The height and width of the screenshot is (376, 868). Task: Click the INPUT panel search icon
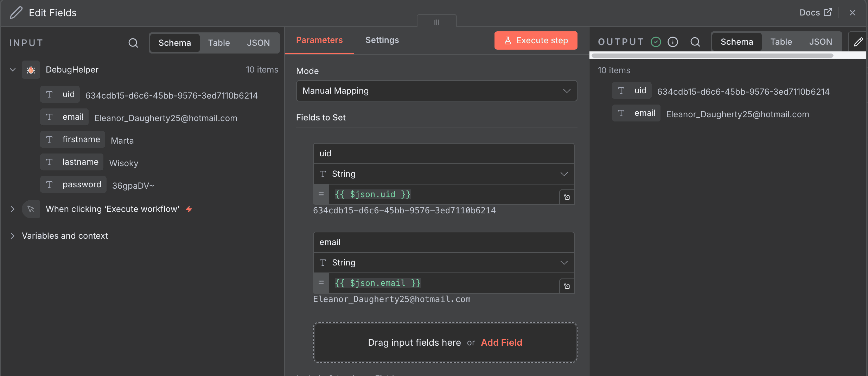coord(133,43)
